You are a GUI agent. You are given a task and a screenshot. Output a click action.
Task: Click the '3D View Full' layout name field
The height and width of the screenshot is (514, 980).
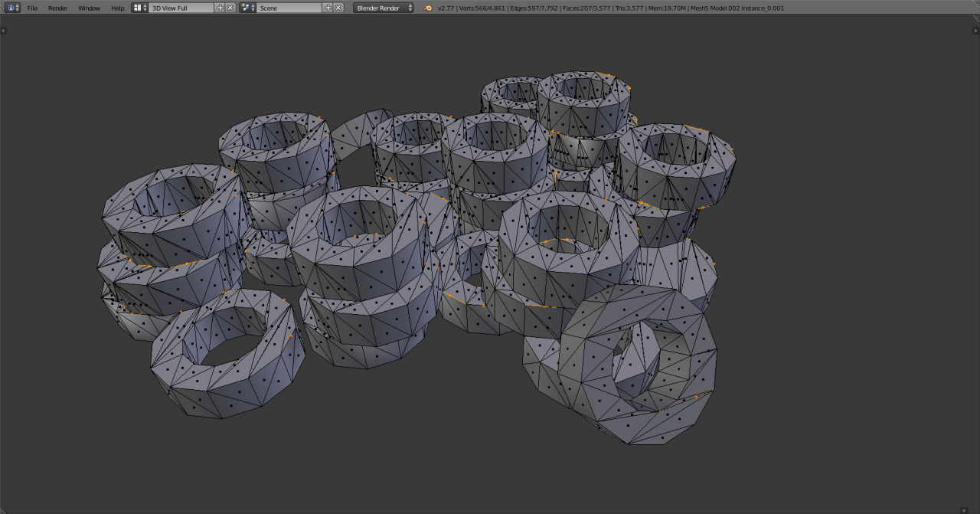tap(182, 8)
